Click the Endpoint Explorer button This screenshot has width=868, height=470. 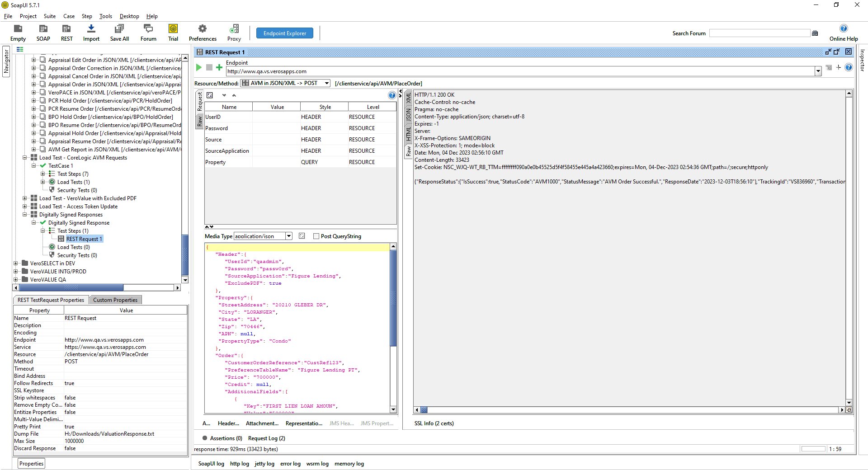(x=285, y=33)
